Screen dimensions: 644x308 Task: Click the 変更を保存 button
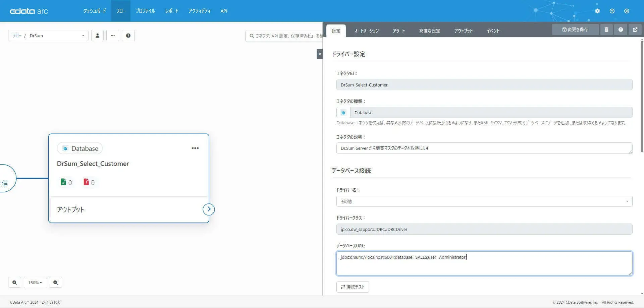click(x=575, y=29)
